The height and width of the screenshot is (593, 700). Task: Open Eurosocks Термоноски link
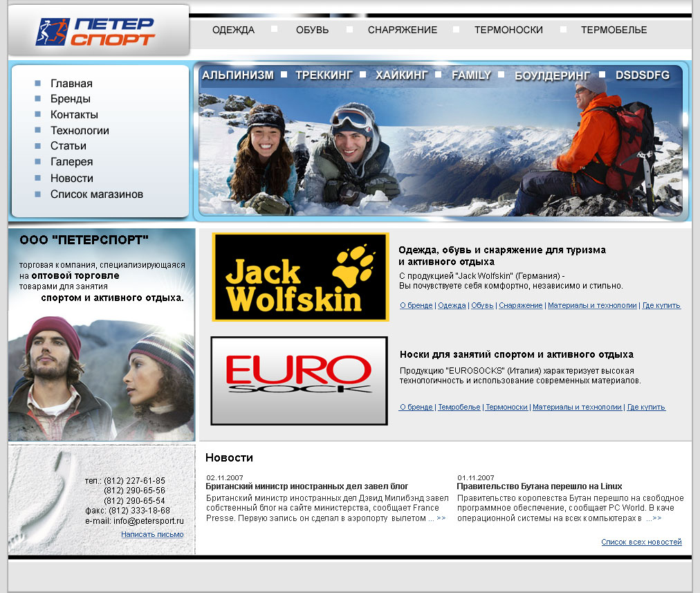click(x=507, y=408)
